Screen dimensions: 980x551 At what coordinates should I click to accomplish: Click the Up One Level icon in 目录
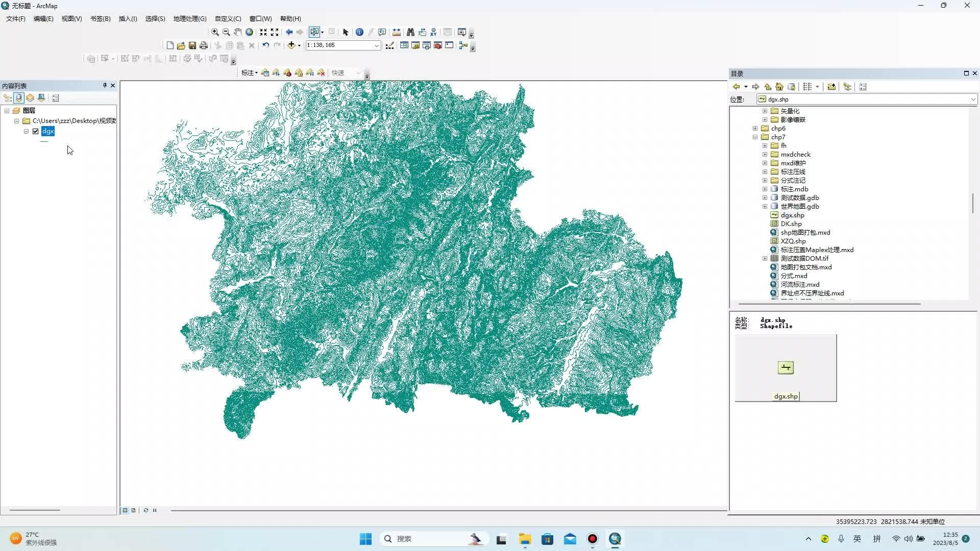coord(768,87)
